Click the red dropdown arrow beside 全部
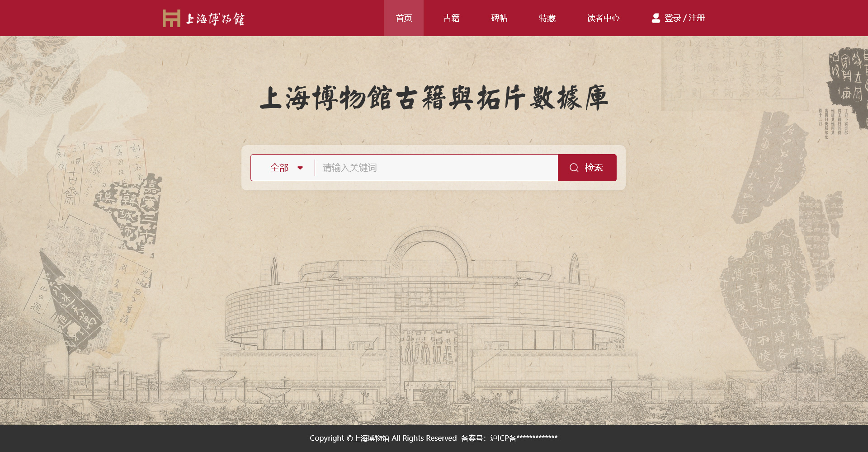Viewport: 868px width, 452px height. click(300, 168)
